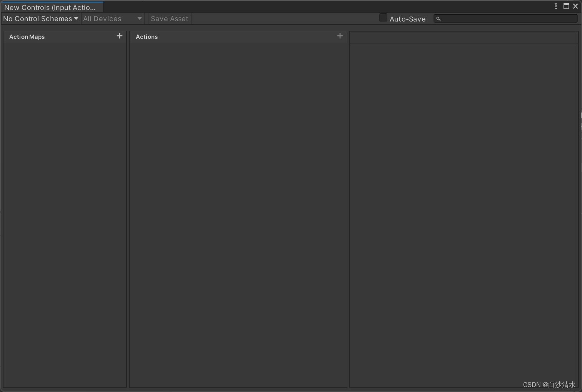Click the Actions add icon to create an action
The width and height of the screenshot is (582, 392).
(340, 36)
